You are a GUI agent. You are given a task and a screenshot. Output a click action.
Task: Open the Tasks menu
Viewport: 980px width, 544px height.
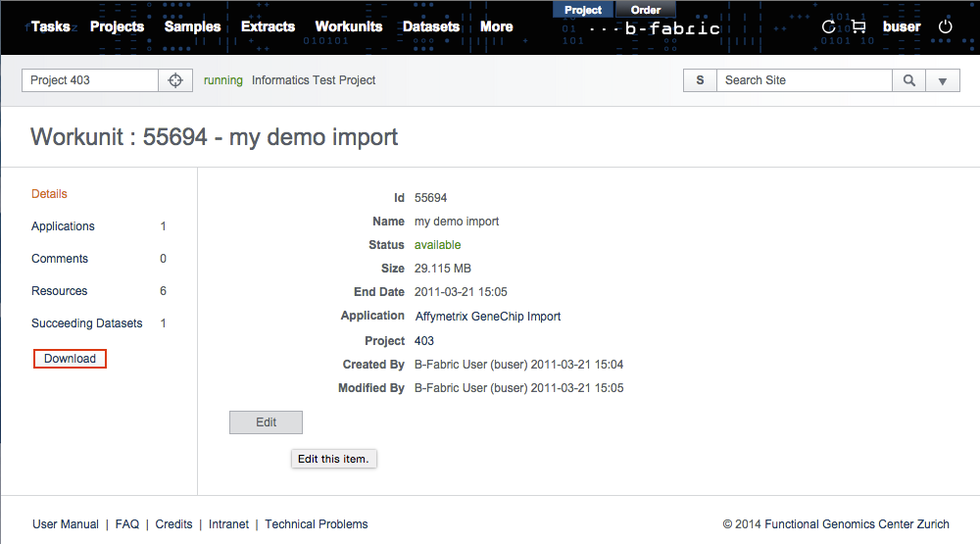(x=50, y=26)
